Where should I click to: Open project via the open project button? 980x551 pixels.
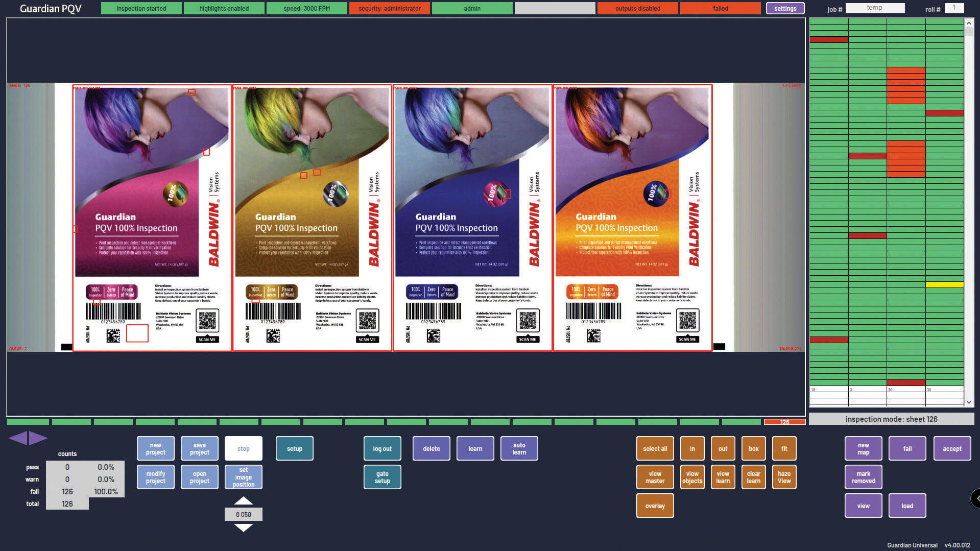(200, 477)
